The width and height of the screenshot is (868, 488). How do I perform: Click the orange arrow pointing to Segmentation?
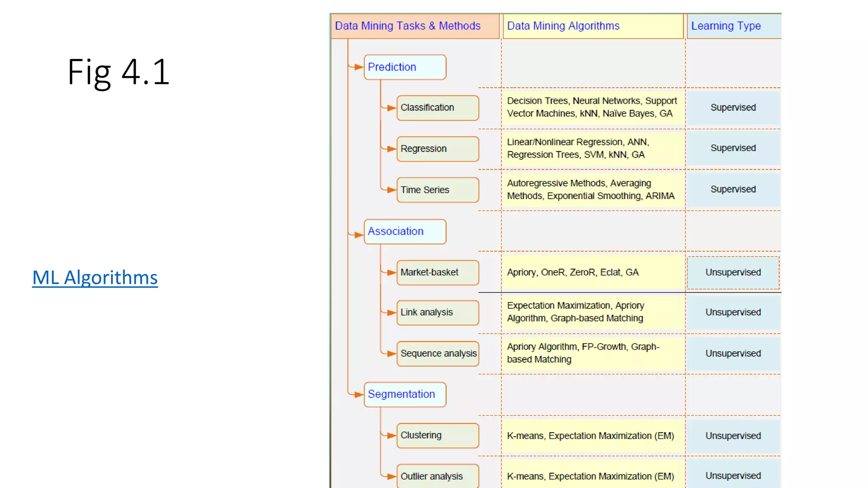click(359, 394)
